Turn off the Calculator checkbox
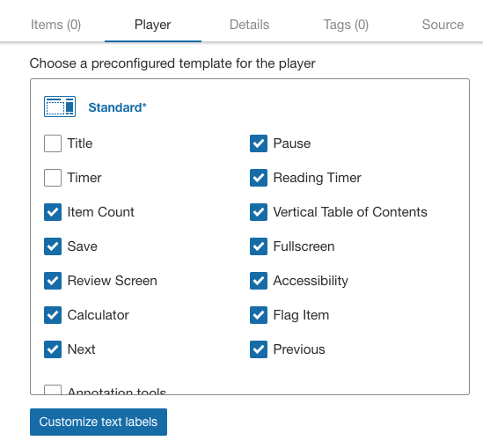 53,315
